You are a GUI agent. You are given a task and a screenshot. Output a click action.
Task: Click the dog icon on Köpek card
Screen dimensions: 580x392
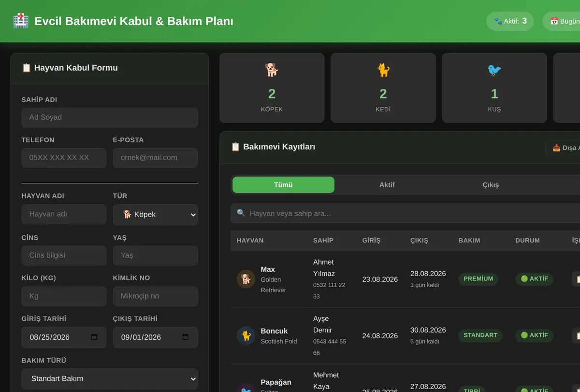pos(272,70)
